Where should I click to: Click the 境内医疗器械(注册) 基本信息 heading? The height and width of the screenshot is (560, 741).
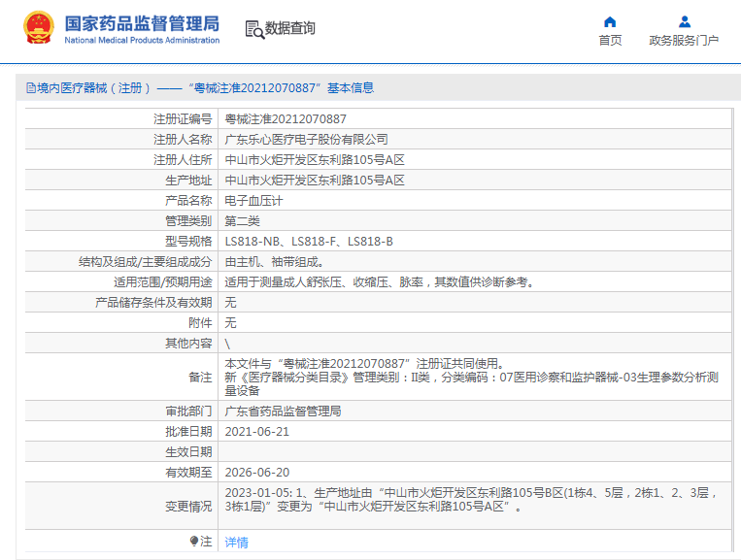point(200,87)
